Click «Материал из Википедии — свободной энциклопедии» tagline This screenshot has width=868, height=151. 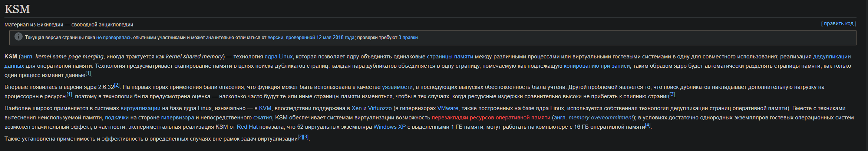point(69,25)
